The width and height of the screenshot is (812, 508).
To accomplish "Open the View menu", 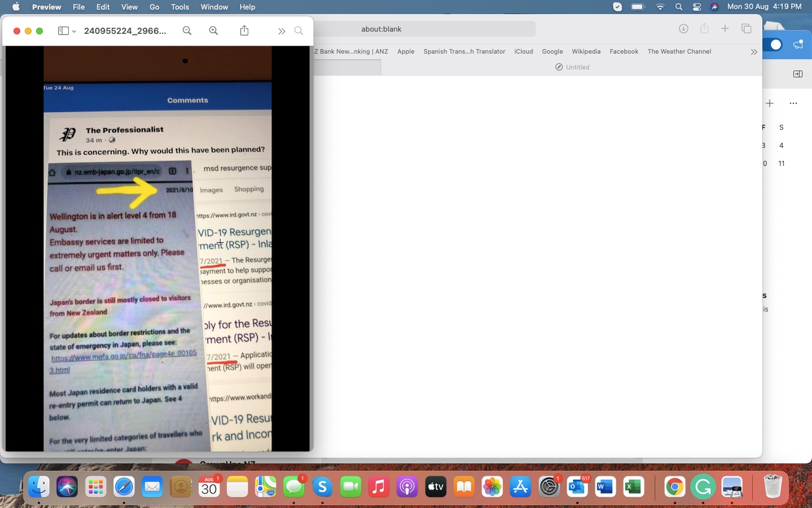I will pos(129,7).
